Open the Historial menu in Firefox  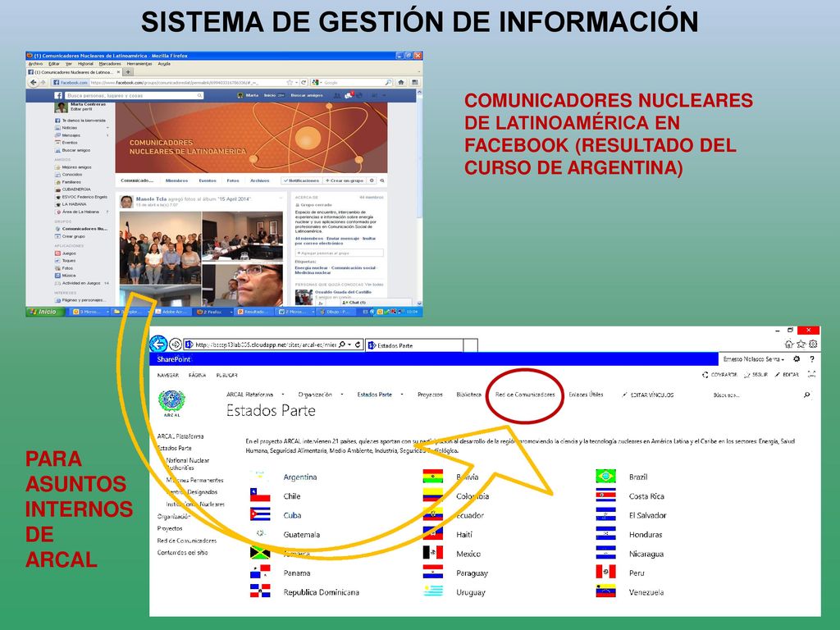click(x=85, y=64)
